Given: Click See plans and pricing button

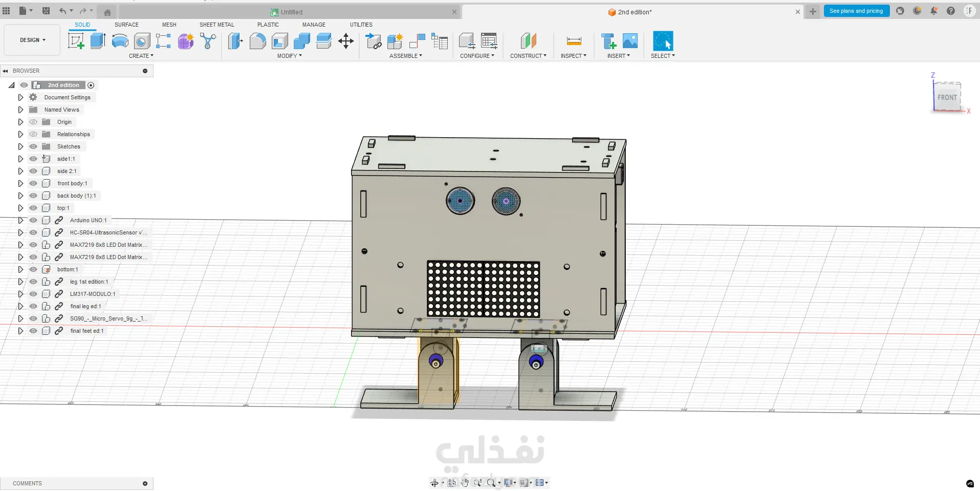Looking at the screenshot, I should tap(856, 11).
